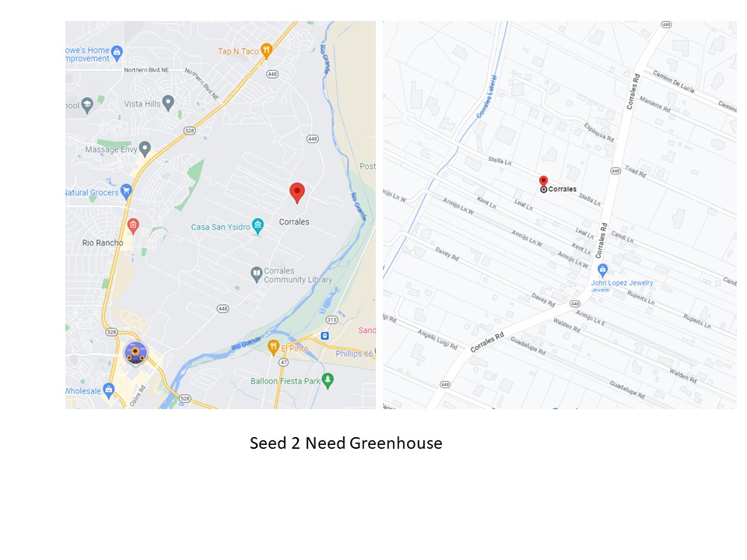Select the transit station icon near 313
Viewport: 747px width, 560px height.
[x=324, y=336]
